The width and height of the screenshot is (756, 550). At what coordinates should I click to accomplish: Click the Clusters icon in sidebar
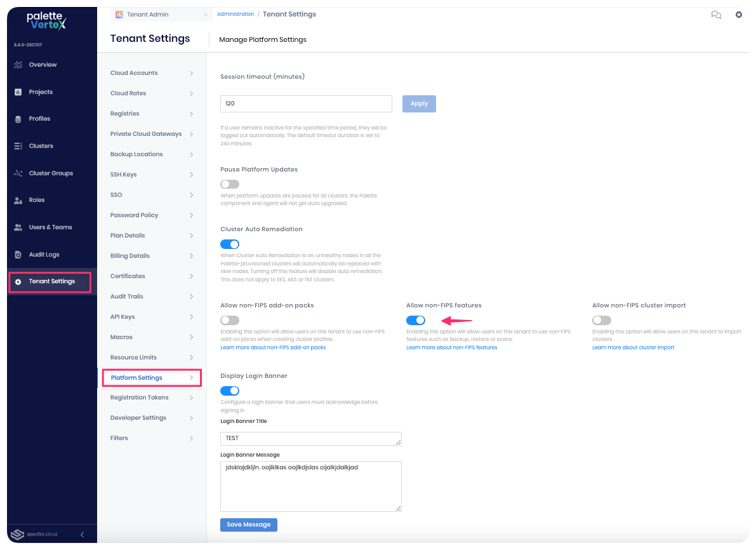click(x=18, y=146)
